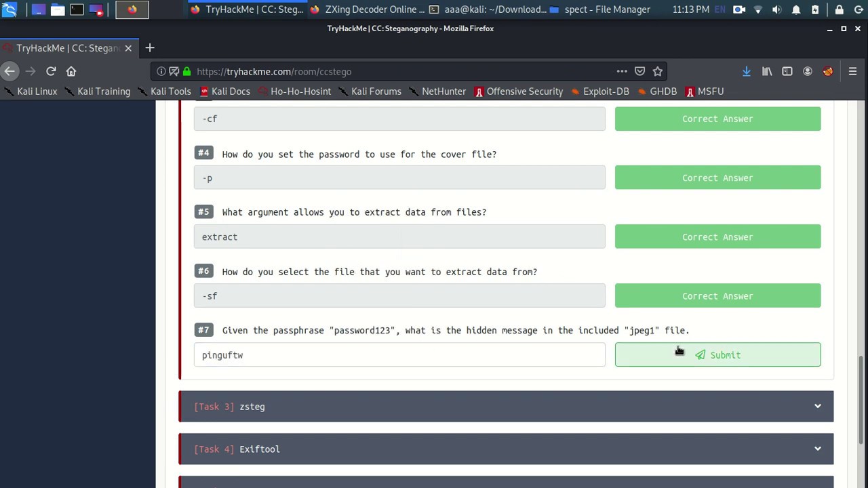This screenshot has width=868, height=488.
Task: Click Correct Answer button for question #6
Action: click(x=717, y=296)
